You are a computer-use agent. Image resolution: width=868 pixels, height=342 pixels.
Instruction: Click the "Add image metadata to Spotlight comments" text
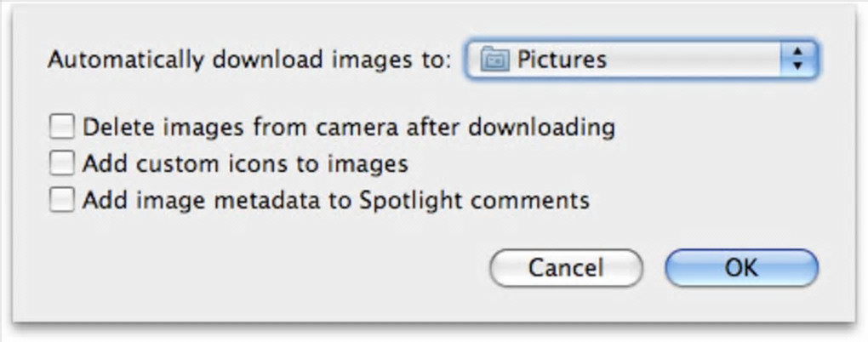pos(335,201)
